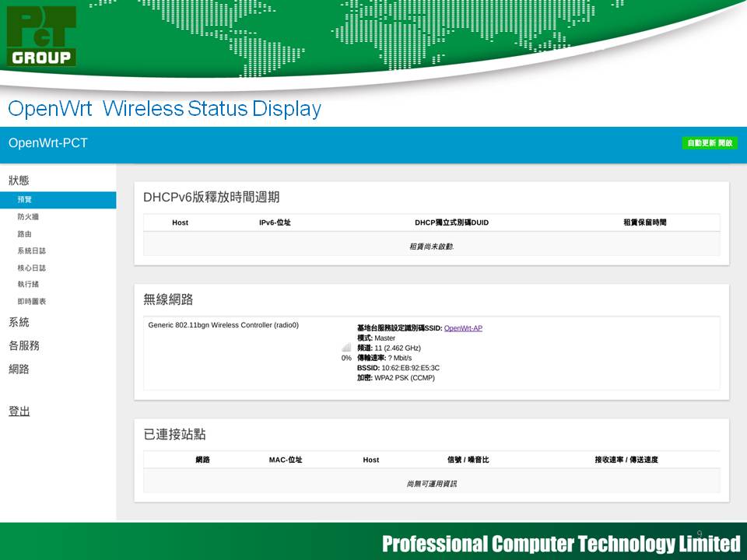Click the OpenWrt-AP SSID link
Image resolution: width=747 pixels, height=560 pixels.
tap(463, 328)
